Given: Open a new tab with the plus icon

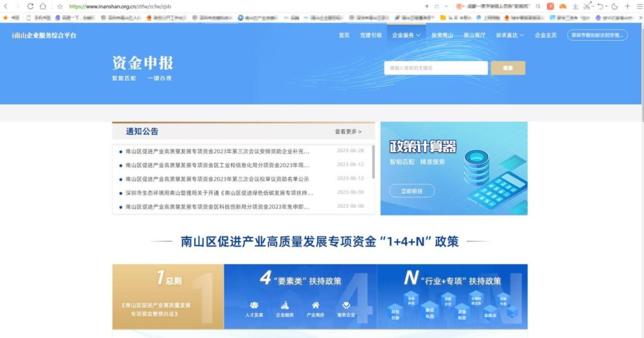Looking at the screenshot, I should point(627,6).
